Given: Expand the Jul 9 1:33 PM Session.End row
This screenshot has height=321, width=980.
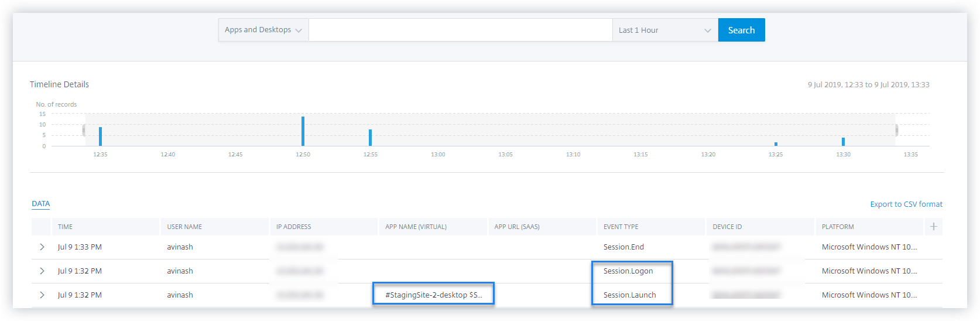Looking at the screenshot, I should coord(42,247).
